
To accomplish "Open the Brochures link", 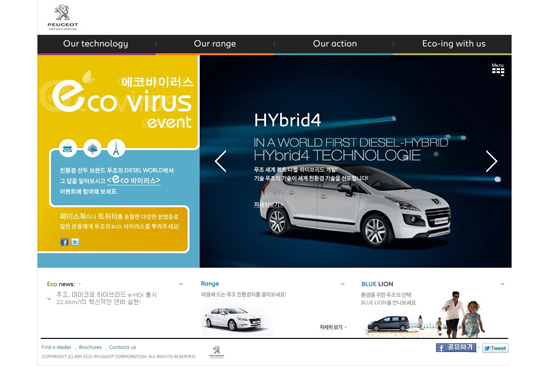I will [90, 347].
